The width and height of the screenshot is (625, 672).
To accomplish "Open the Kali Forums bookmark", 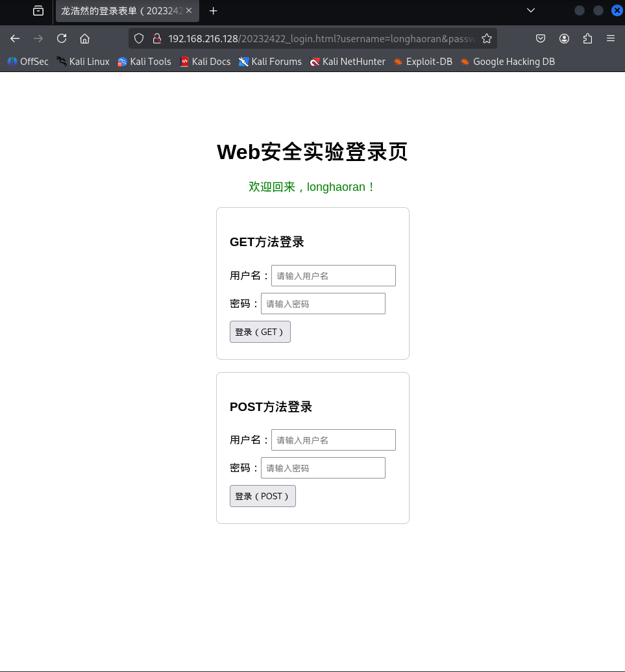I will 270,62.
